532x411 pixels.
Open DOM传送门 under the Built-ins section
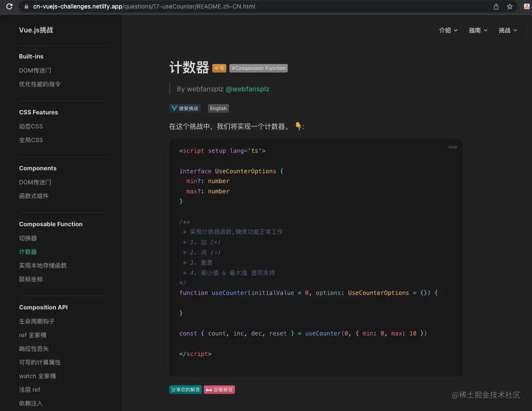click(35, 70)
